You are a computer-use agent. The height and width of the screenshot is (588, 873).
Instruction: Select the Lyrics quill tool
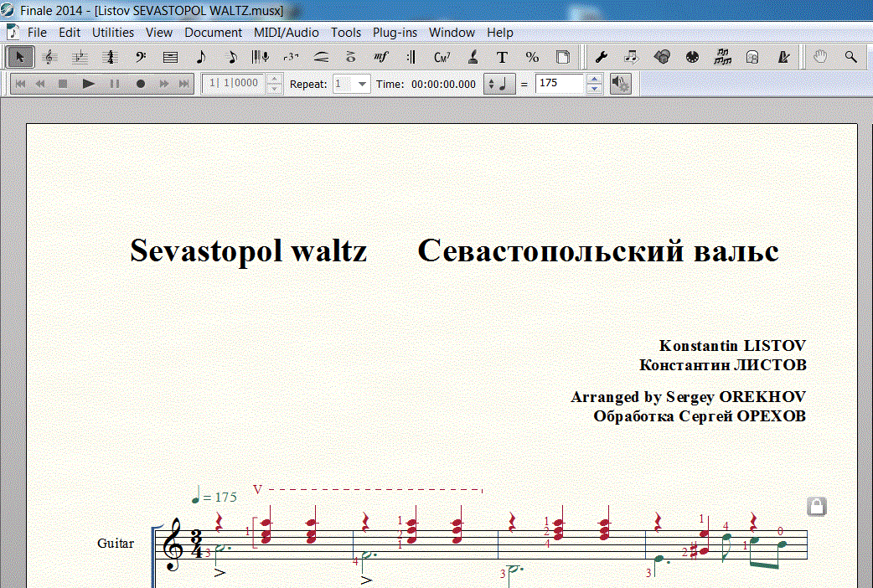coord(473,57)
